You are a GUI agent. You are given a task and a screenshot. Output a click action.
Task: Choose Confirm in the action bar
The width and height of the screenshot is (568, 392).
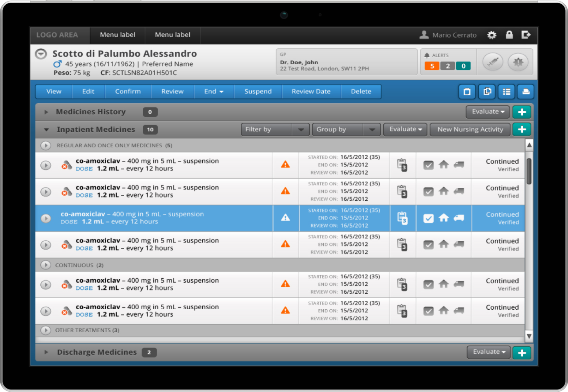[x=128, y=92]
